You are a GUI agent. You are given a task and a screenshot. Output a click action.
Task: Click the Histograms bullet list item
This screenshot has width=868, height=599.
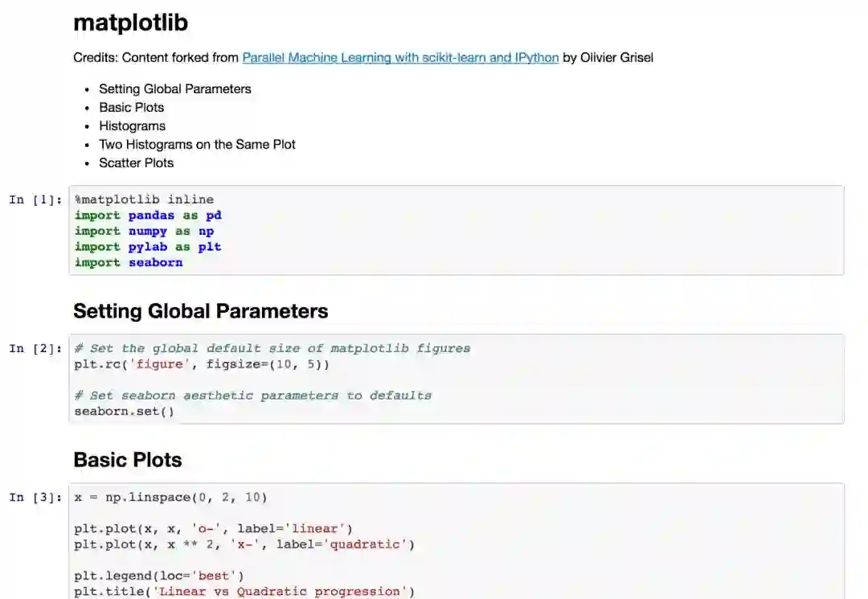132,126
